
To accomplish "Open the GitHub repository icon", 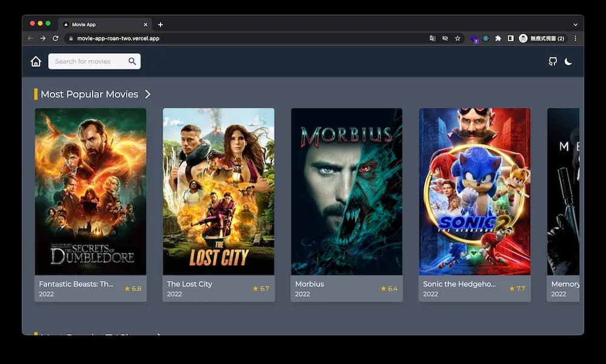I will click(553, 61).
